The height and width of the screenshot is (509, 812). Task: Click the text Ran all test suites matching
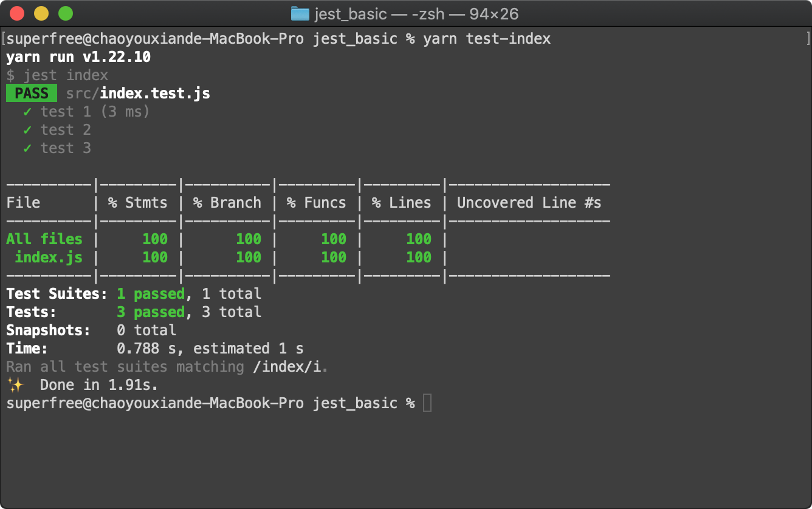tap(125, 367)
